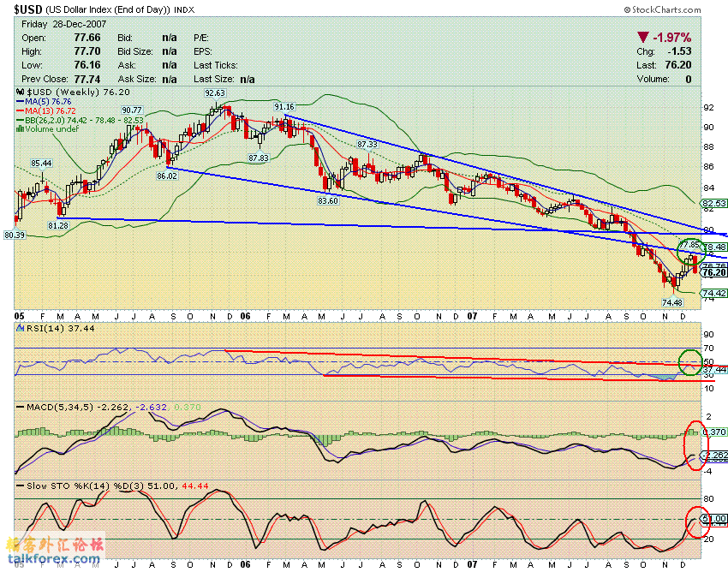Viewport: 728px width, 572px height.
Task: Select the Volume value 0
Action: [x=689, y=79]
